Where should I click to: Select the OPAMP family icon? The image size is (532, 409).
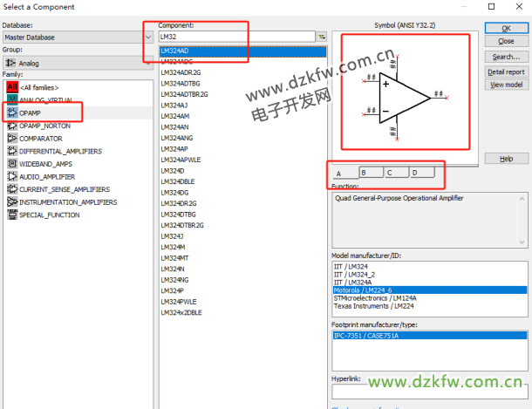12,112
